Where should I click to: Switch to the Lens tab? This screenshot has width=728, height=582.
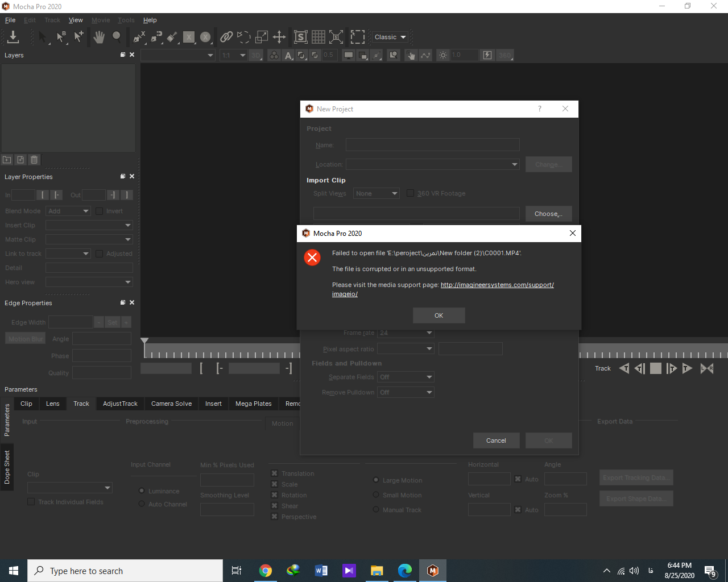tap(53, 404)
